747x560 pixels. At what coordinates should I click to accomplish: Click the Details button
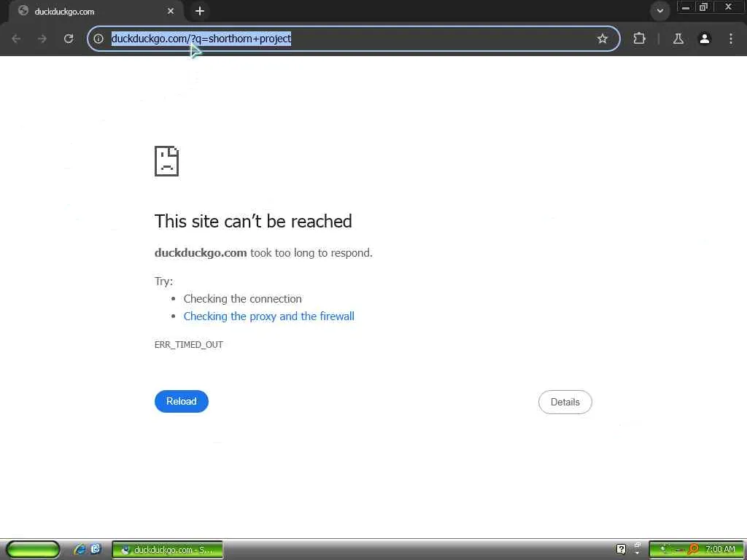pyautogui.click(x=565, y=402)
